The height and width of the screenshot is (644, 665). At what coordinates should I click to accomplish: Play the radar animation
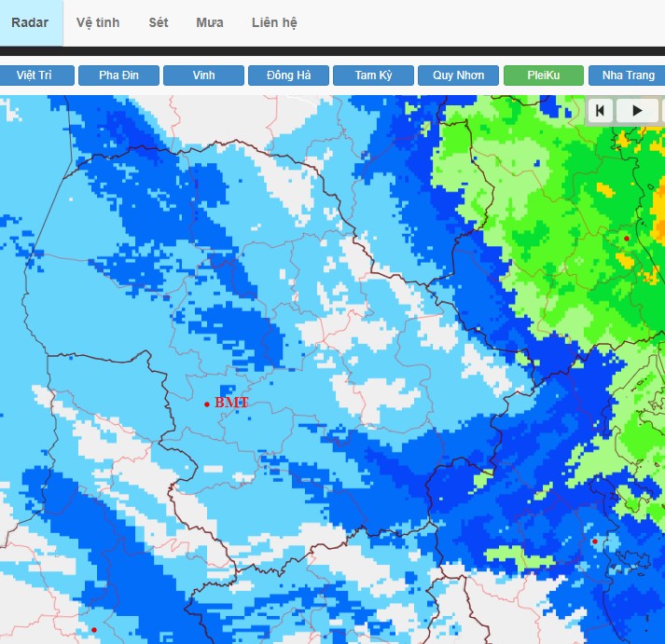point(637,111)
